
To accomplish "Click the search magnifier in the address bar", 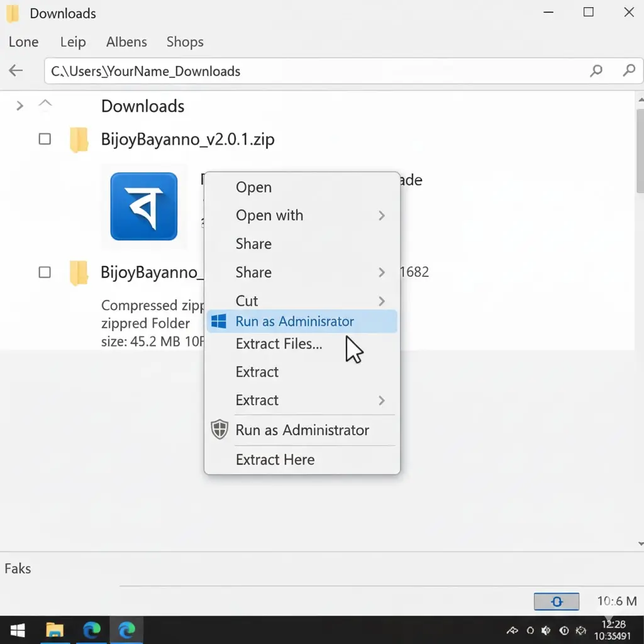I will click(x=596, y=70).
